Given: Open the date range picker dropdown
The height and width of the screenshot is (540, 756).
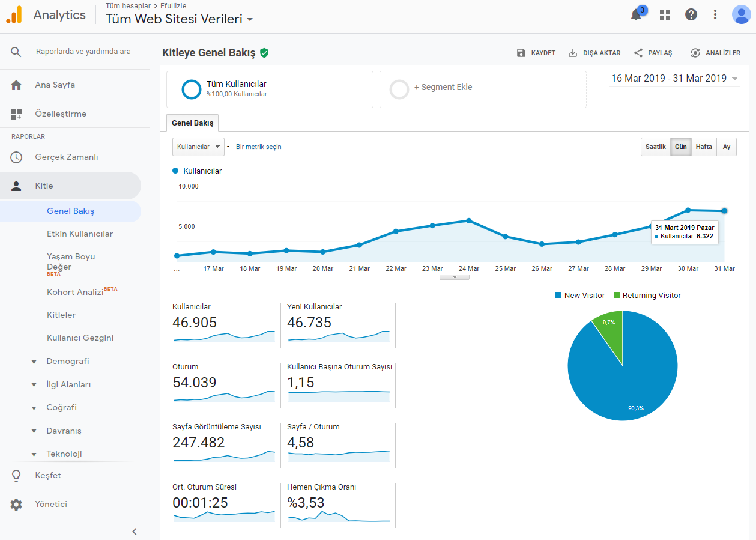Looking at the screenshot, I should (674, 79).
